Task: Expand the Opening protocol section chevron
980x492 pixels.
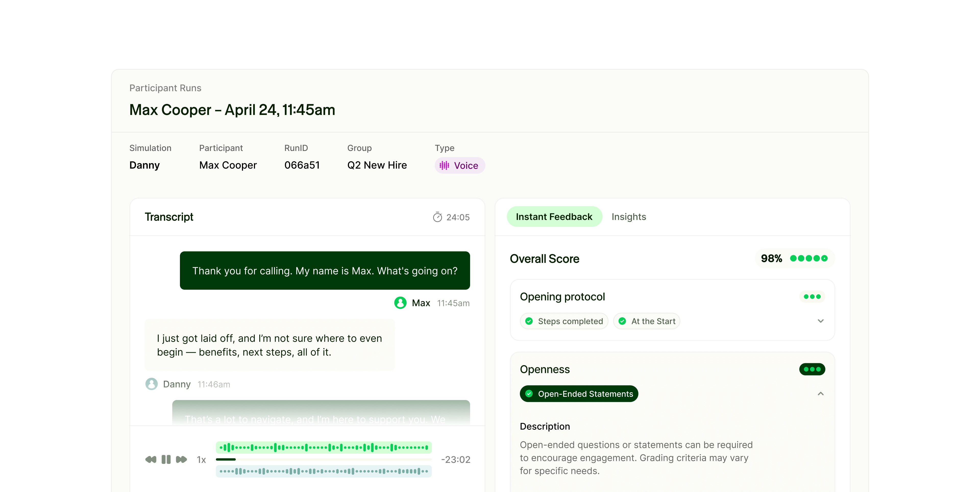Action: [820, 321]
